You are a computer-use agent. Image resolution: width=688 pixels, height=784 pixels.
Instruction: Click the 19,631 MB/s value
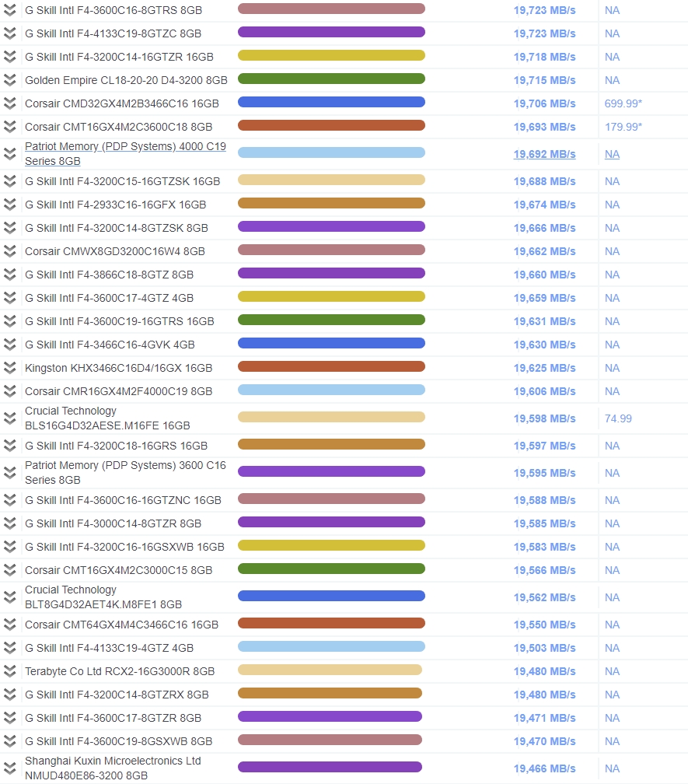click(545, 321)
